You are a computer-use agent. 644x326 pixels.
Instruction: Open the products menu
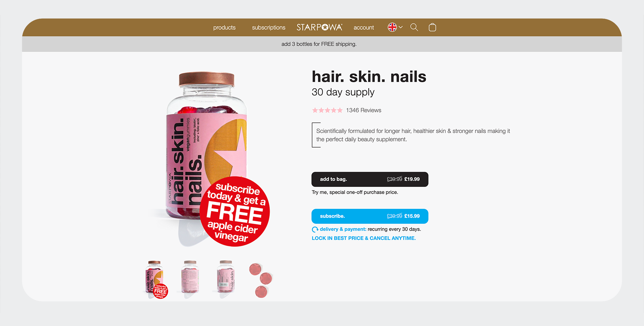click(224, 28)
